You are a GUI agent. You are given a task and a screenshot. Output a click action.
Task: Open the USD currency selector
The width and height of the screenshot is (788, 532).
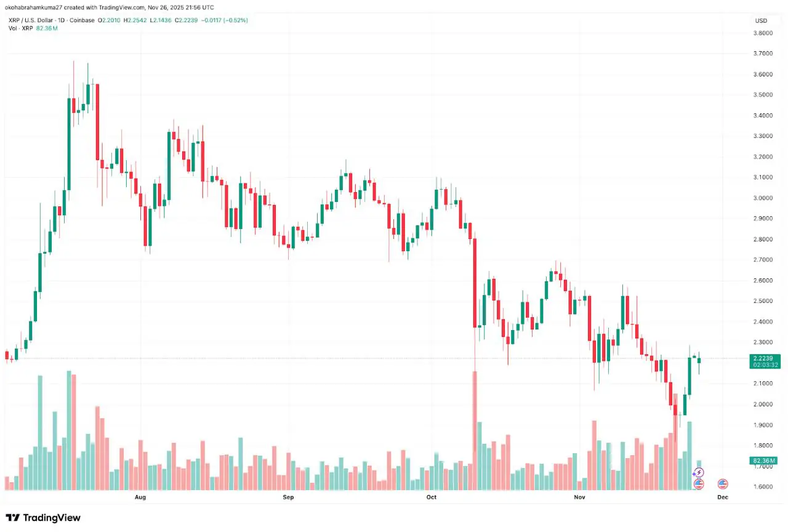pos(761,21)
